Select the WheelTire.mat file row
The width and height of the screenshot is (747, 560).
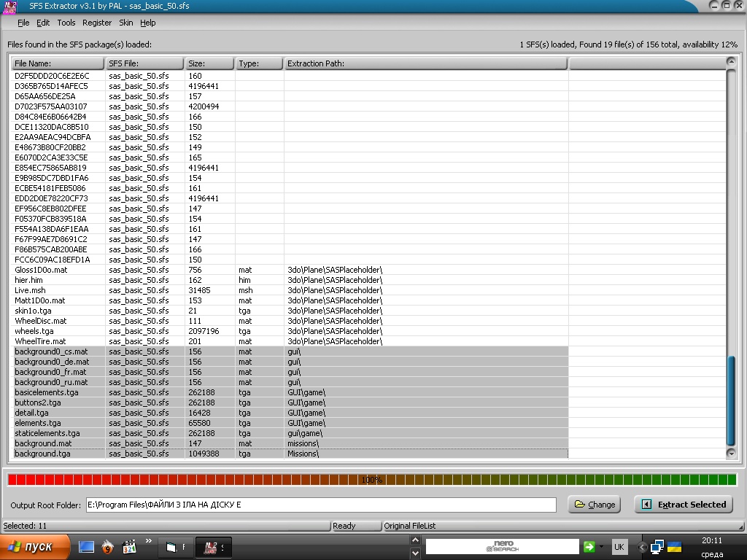290,341
